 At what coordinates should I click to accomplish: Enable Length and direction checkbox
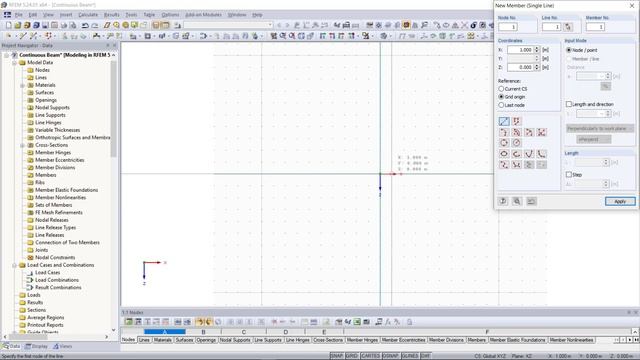569,104
